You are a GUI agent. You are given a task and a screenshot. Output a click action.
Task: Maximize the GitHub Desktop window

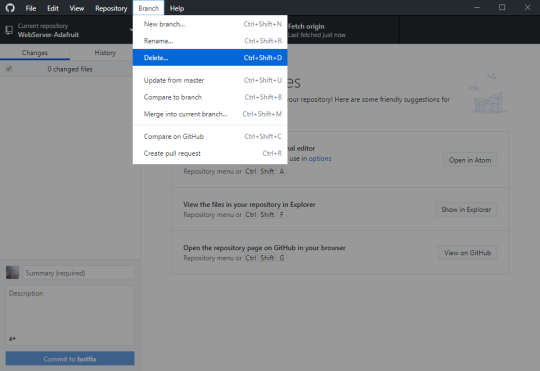coord(502,8)
